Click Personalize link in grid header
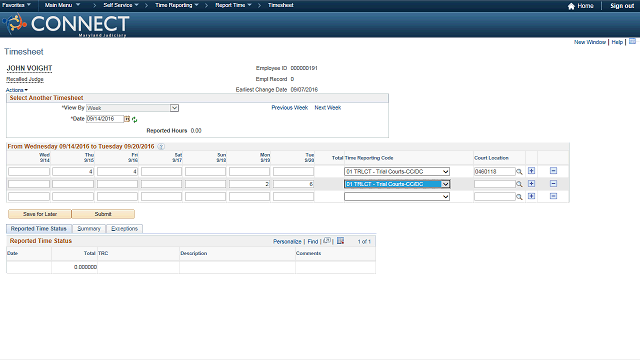640x360 pixels. 287,242
